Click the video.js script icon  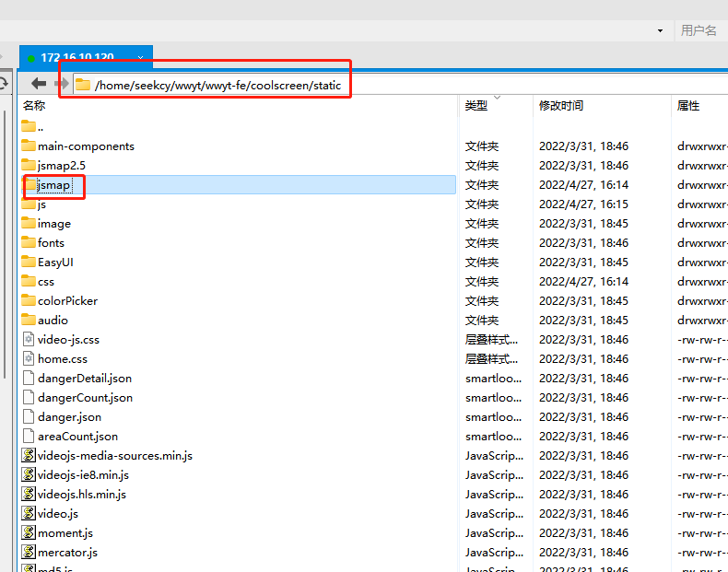point(29,513)
